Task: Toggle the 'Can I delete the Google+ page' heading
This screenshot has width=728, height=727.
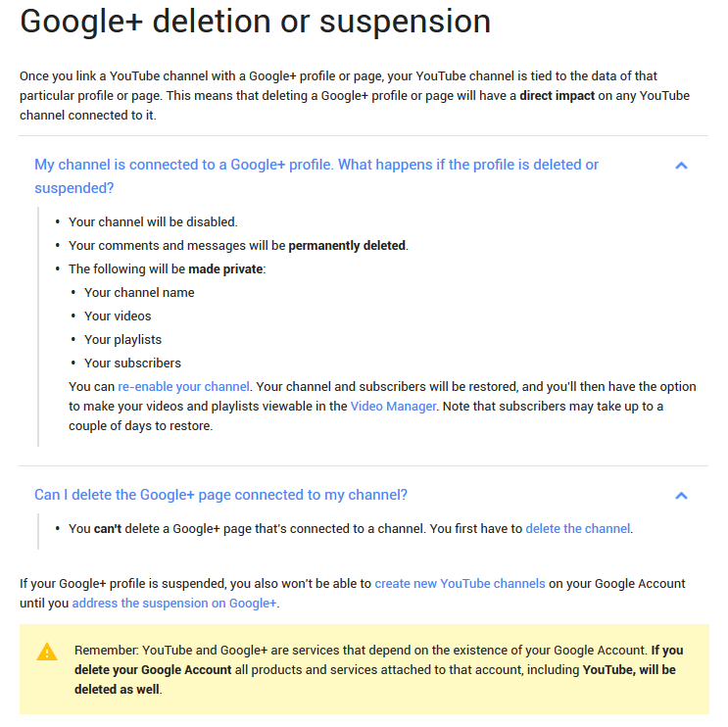Action: pos(220,495)
